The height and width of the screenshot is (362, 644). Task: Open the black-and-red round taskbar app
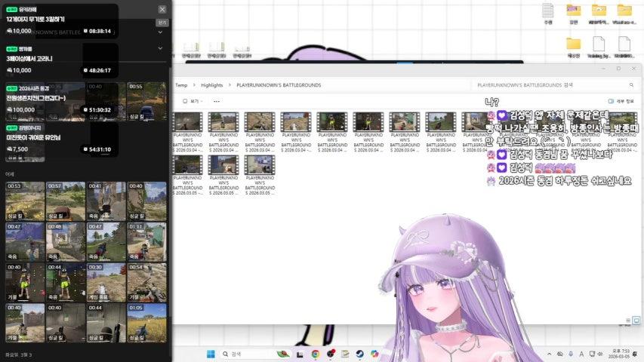tap(331, 354)
